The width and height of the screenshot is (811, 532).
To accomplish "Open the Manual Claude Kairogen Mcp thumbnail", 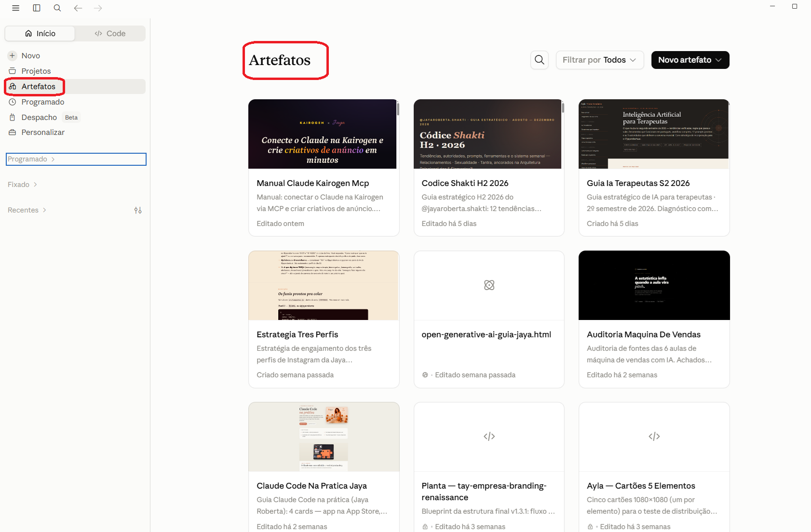I will click(x=324, y=134).
